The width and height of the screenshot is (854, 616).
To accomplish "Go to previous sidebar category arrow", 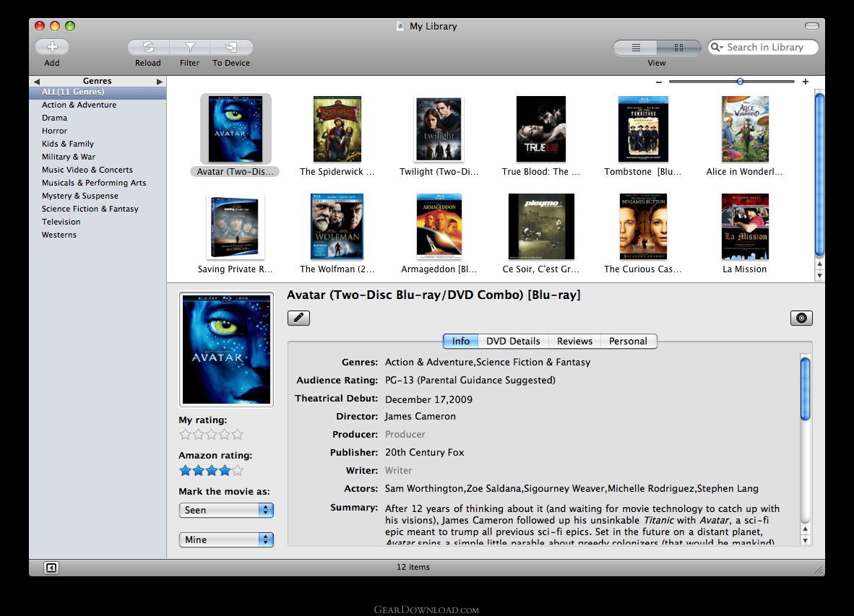I will click(37, 81).
